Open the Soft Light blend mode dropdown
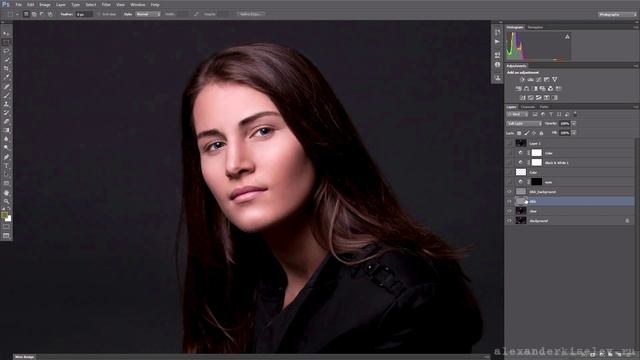The height and width of the screenshot is (360, 640). click(524, 123)
